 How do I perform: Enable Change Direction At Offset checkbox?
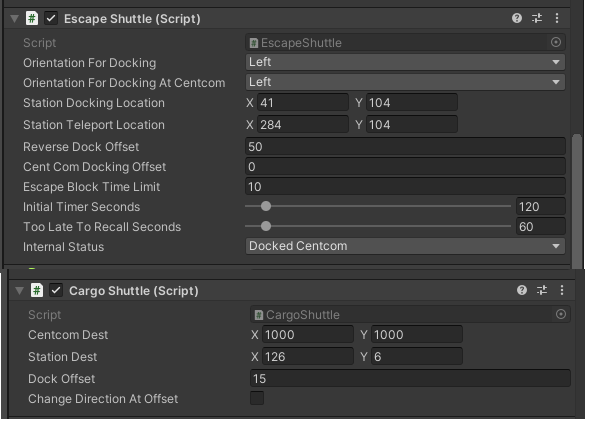pyautogui.click(x=257, y=398)
